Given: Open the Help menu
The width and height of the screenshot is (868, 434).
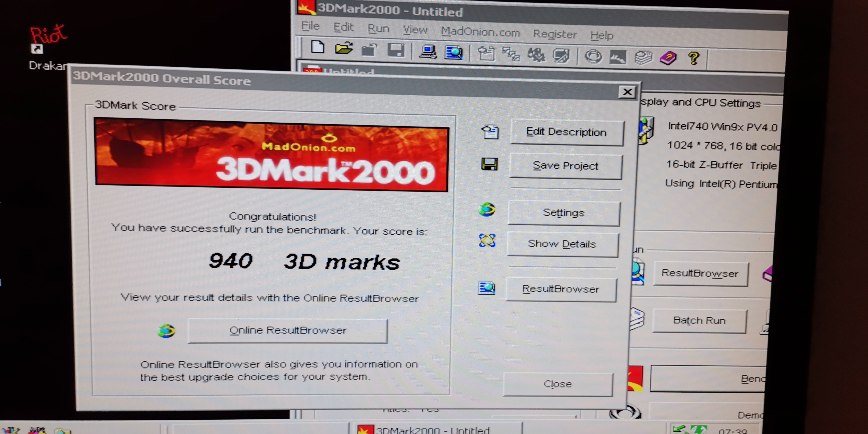Looking at the screenshot, I should click(x=601, y=35).
